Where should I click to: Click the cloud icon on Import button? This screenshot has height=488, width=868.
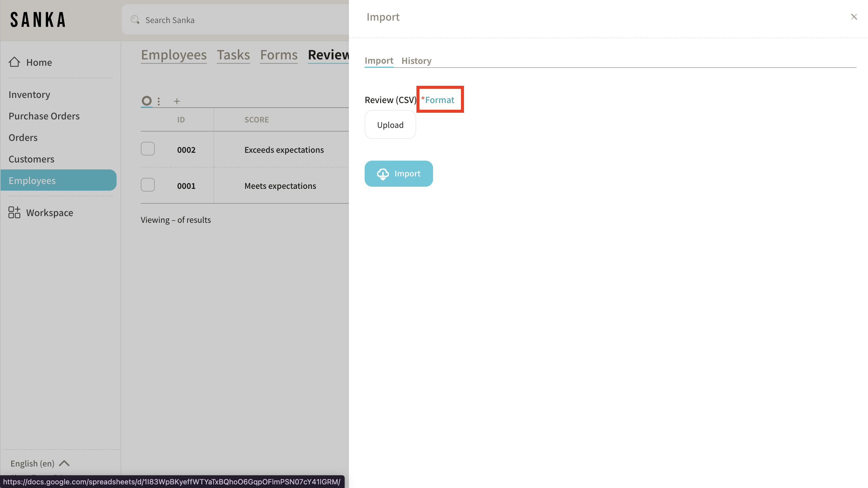click(383, 174)
